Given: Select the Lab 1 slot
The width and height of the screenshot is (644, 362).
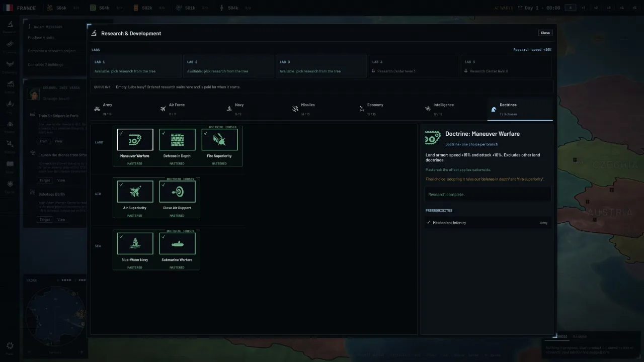Looking at the screenshot, I should click(136, 66).
